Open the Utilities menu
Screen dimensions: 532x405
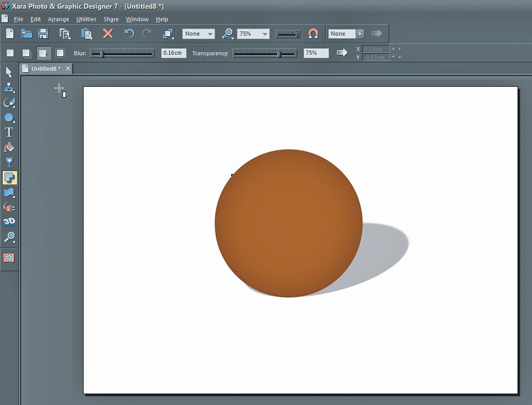(x=86, y=19)
